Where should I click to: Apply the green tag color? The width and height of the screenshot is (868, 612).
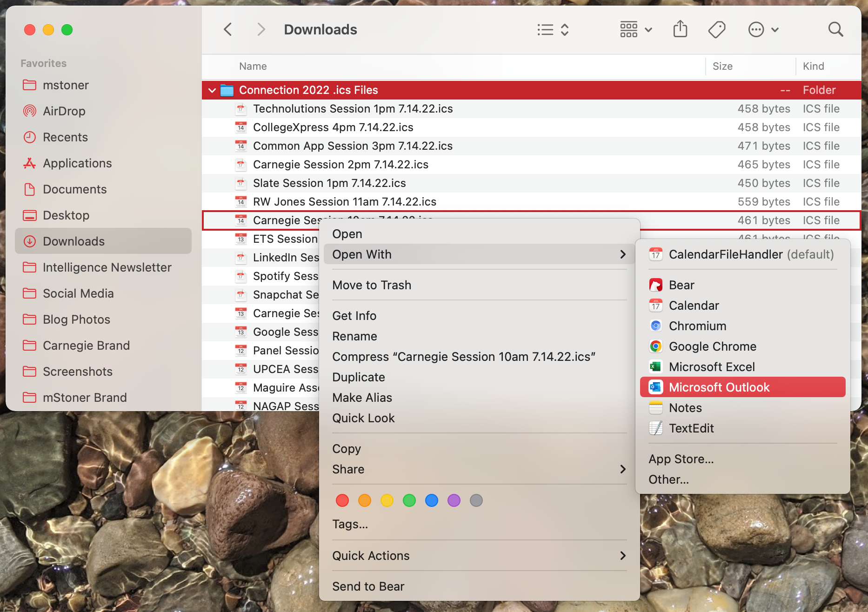coord(409,500)
